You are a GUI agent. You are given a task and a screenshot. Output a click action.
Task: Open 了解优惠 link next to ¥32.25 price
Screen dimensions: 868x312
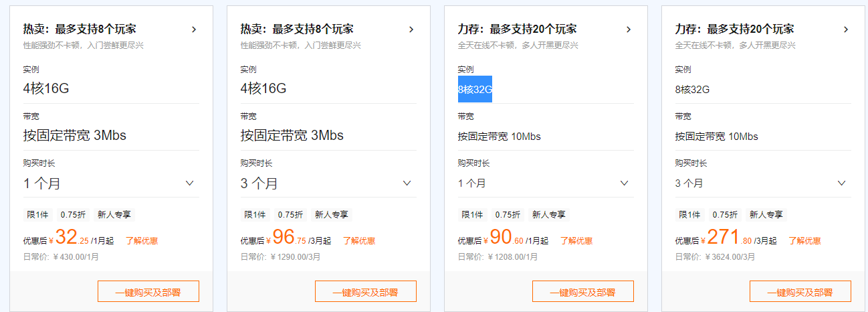(x=142, y=241)
